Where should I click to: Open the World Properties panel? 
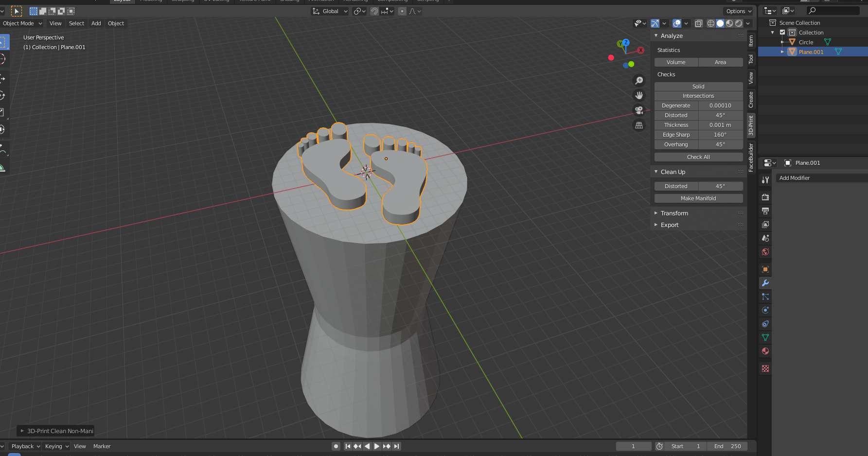pyautogui.click(x=765, y=252)
